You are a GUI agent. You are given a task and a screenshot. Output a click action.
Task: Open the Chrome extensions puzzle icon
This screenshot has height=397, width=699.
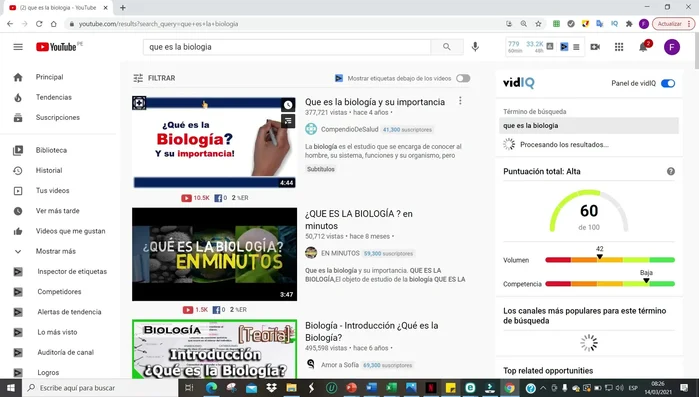(629, 24)
